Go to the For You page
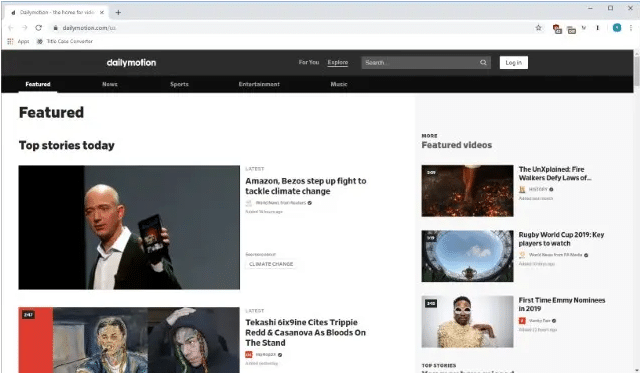The image size is (640, 373). (309, 62)
